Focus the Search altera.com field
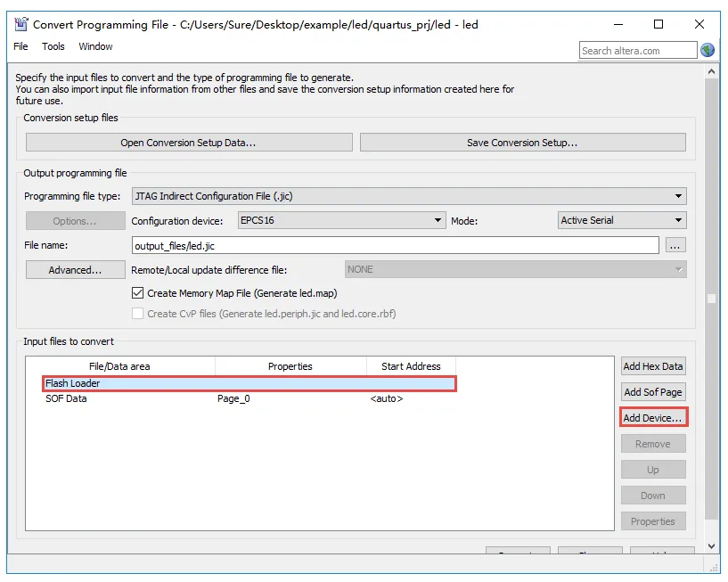728x582 pixels. 637,50
